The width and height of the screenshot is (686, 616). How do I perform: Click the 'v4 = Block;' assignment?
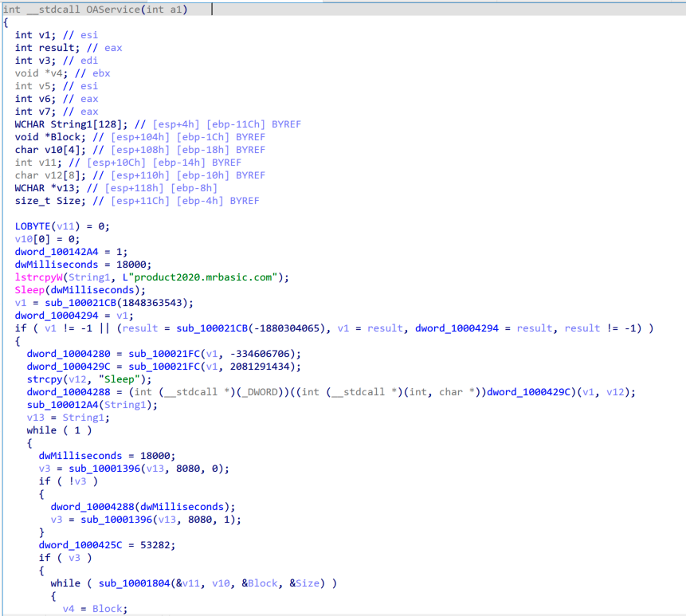tap(95, 609)
